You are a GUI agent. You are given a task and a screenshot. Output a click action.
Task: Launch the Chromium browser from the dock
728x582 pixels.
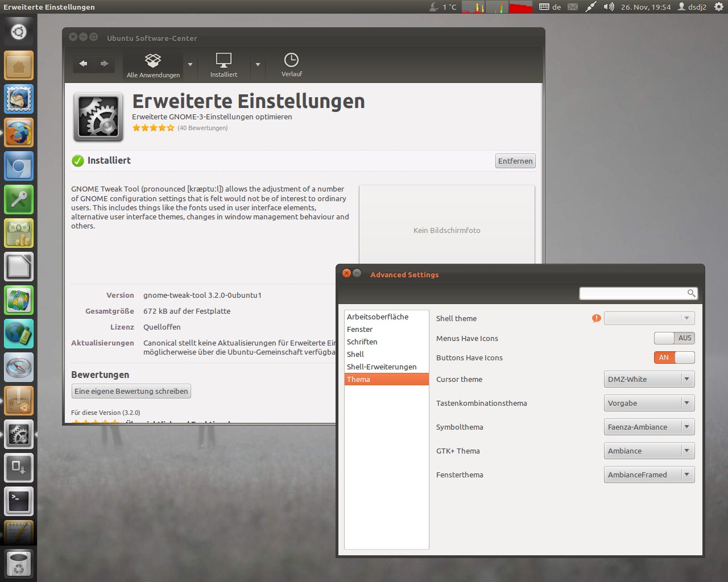pyautogui.click(x=19, y=167)
